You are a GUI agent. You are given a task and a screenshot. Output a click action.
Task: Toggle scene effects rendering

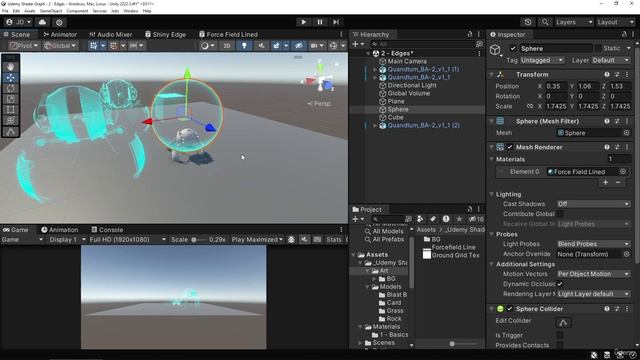click(276, 46)
